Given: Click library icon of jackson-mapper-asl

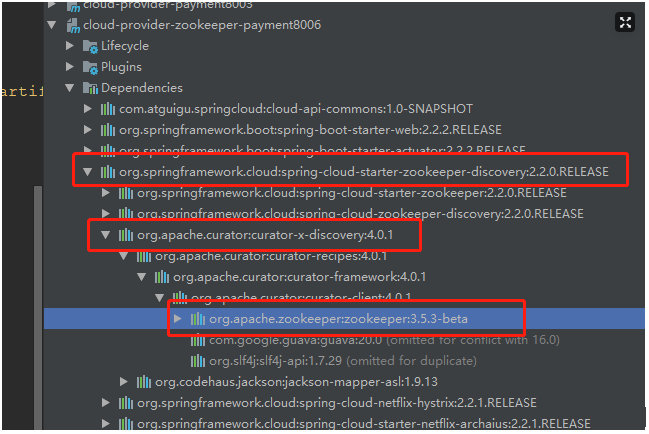Looking at the screenshot, I should [144, 382].
